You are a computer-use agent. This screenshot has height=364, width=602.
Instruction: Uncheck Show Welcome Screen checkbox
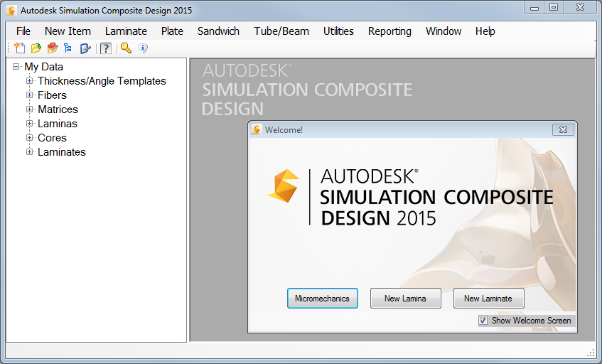483,320
